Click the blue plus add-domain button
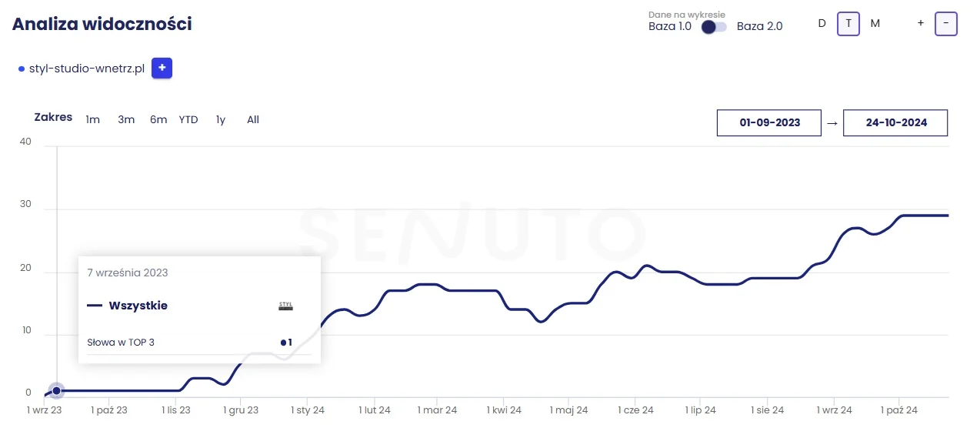 pyautogui.click(x=162, y=69)
